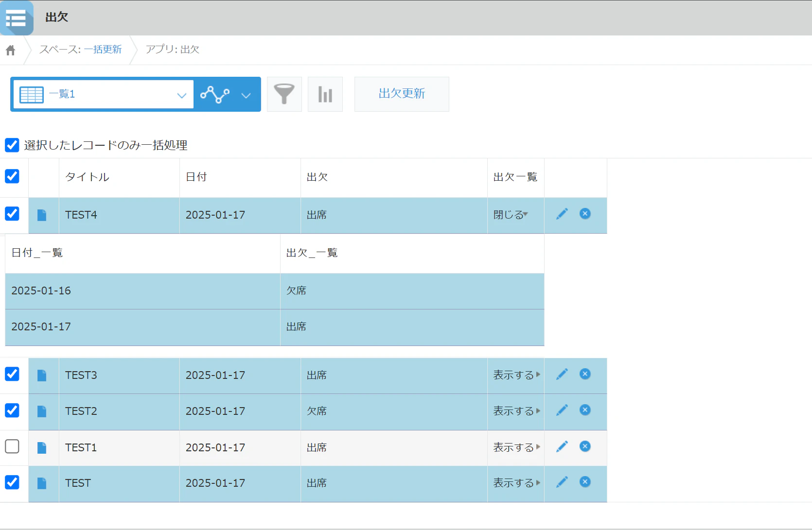This screenshot has width=812, height=530.
Task: Open the 一括更新 space link
Action: tap(103, 50)
